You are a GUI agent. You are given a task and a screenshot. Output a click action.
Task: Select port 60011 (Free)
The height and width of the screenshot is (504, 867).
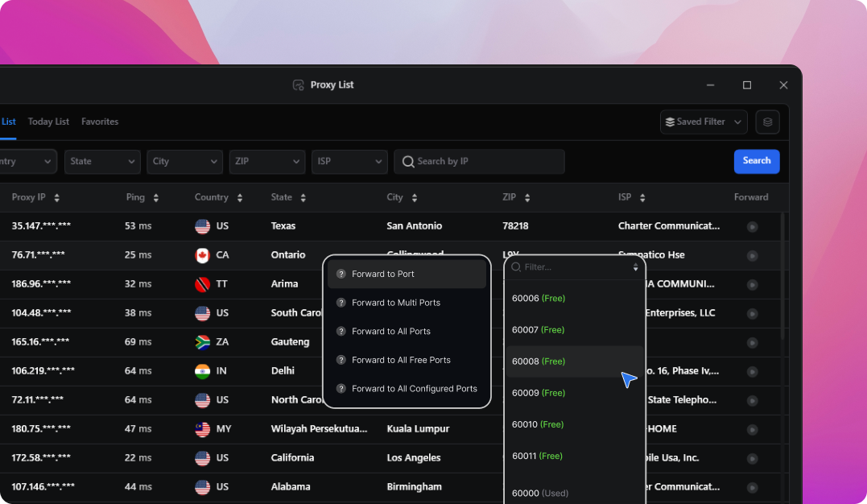point(575,456)
